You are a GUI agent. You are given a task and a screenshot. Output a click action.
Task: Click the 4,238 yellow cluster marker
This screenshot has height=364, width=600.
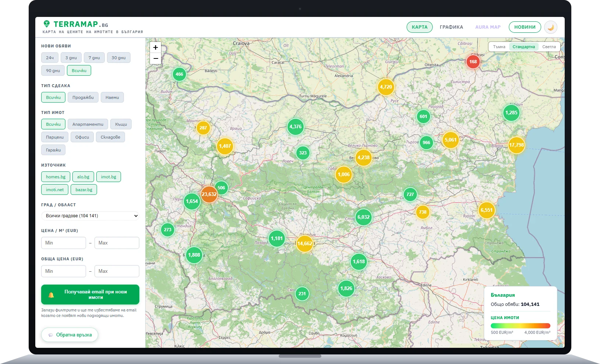[x=364, y=157]
